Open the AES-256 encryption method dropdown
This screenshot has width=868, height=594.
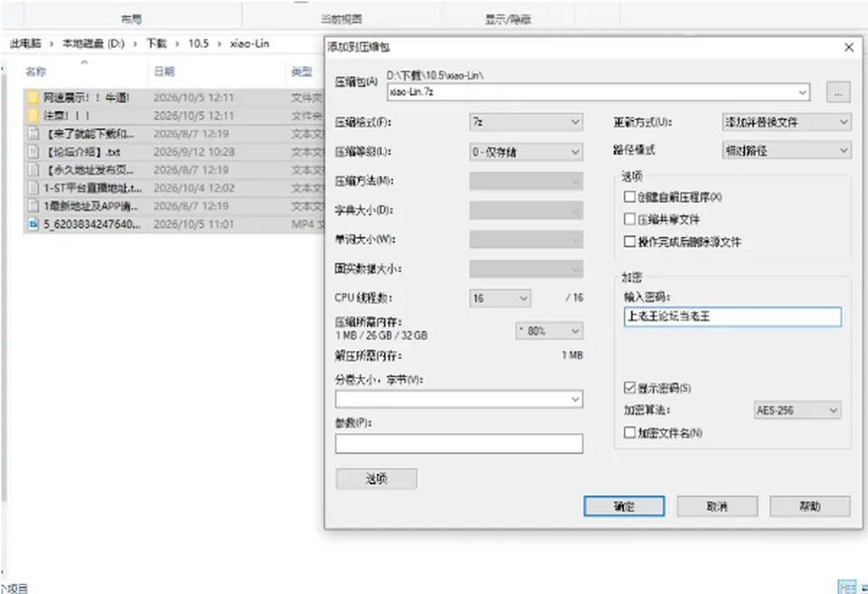797,410
